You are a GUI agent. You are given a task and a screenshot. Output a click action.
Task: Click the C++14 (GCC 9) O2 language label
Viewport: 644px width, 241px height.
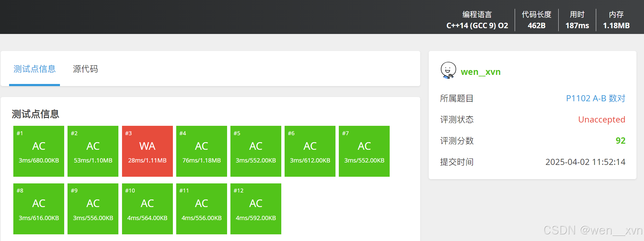(477, 25)
